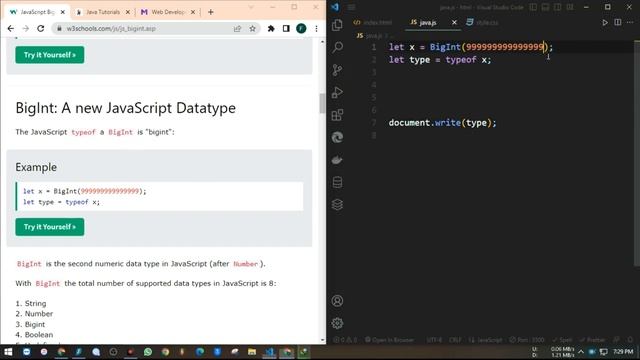Reload the w3schools page
Viewport: 640px width, 360px height.
tap(40, 29)
